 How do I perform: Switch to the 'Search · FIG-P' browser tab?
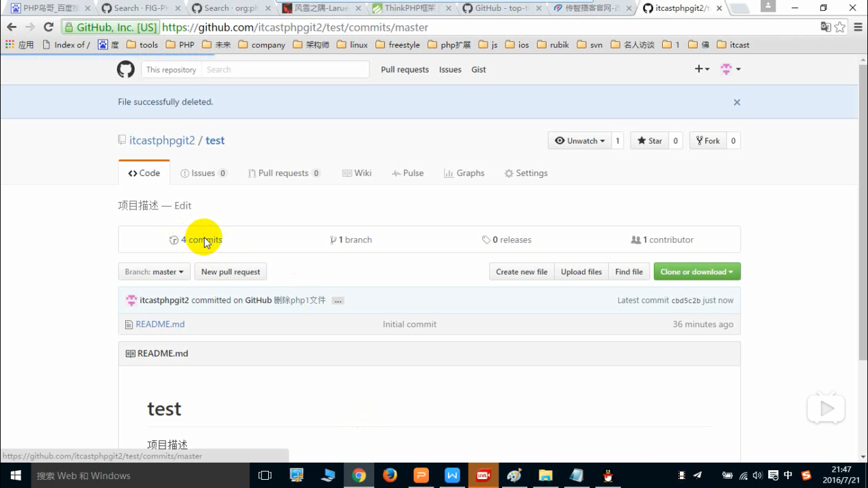coord(141,8)
